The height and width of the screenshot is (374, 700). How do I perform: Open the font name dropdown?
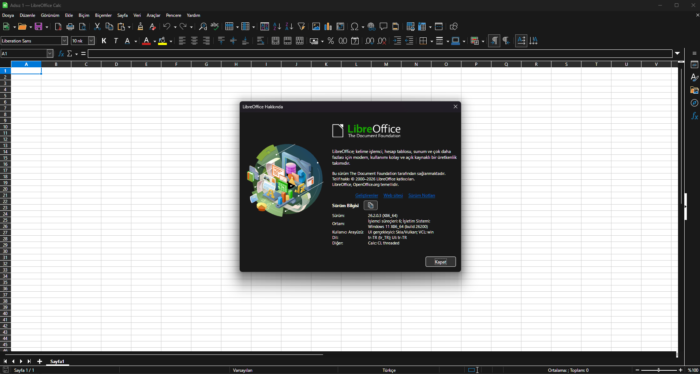(64, 41)
